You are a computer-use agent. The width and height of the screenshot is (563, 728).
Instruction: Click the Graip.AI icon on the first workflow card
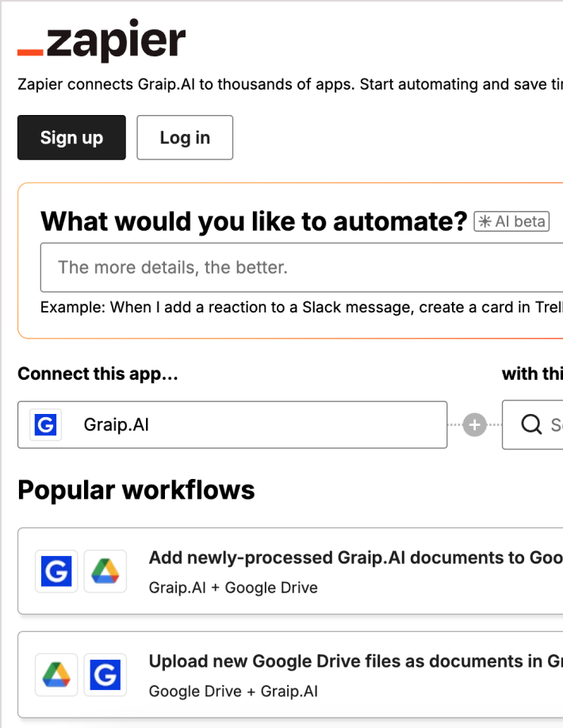(56, 571)
